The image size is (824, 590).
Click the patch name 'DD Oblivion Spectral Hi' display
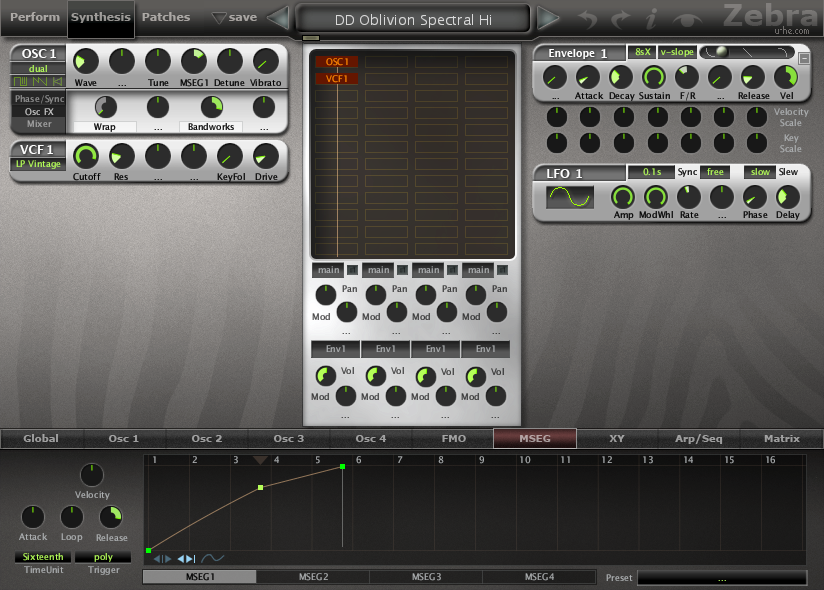413,20
